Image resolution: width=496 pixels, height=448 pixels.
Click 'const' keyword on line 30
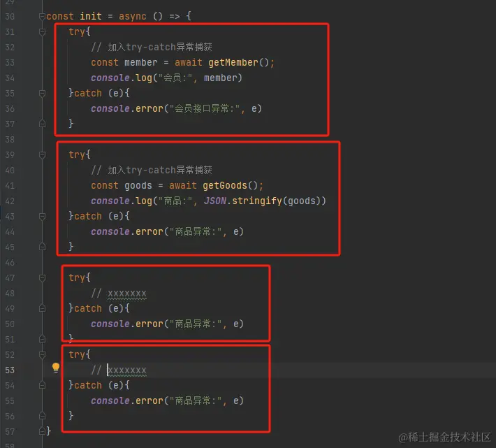60,16
